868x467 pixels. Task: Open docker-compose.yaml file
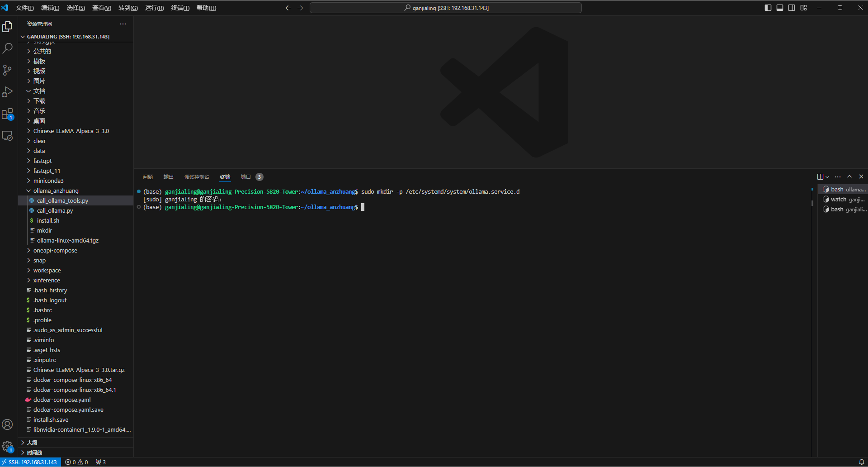click(75, 400)
